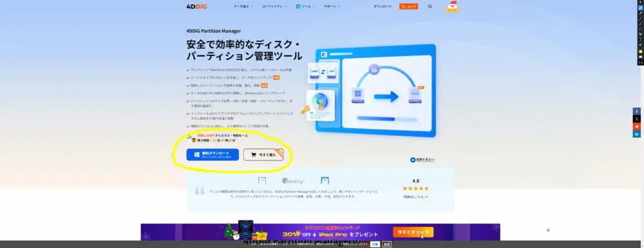Download free with 無料ダウンロード button
Screen dimensions: 644x248
click(x=213, y=155)
